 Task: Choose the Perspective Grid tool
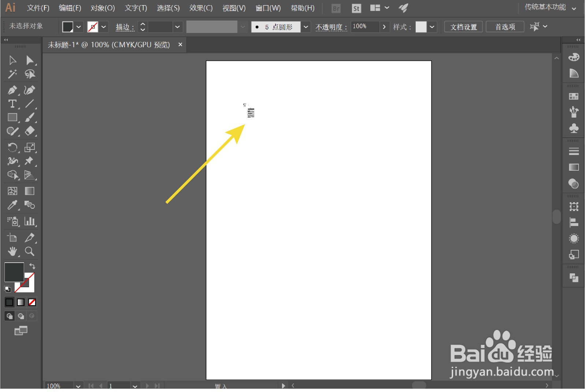pos(30,175)
